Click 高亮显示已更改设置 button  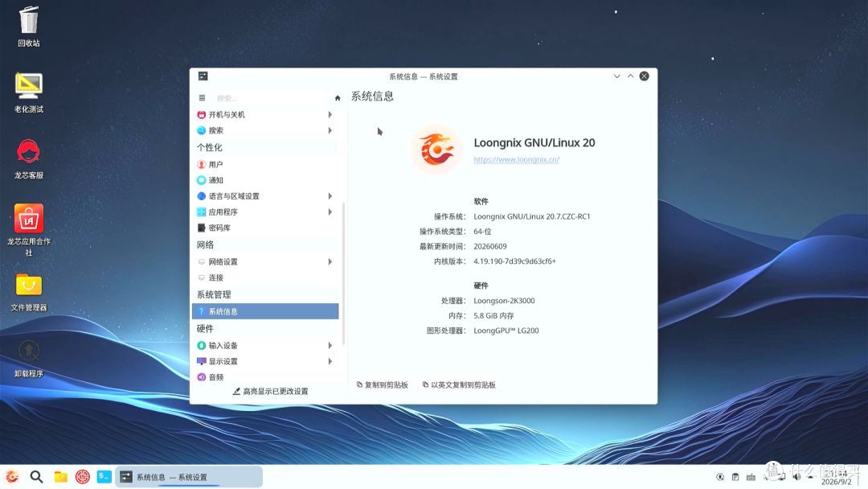[x=270, y=392]
